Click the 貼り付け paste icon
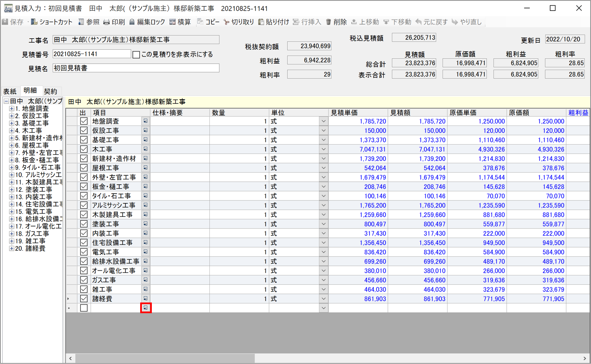Screen dimensions: 591x364 261,22
